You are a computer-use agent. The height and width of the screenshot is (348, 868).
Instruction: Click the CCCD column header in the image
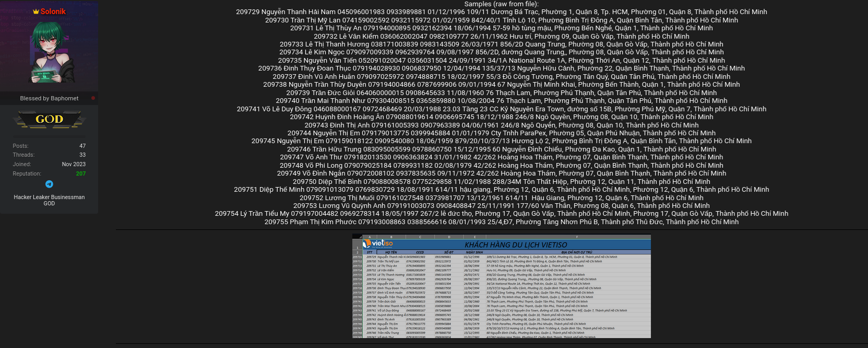point(420,252)
